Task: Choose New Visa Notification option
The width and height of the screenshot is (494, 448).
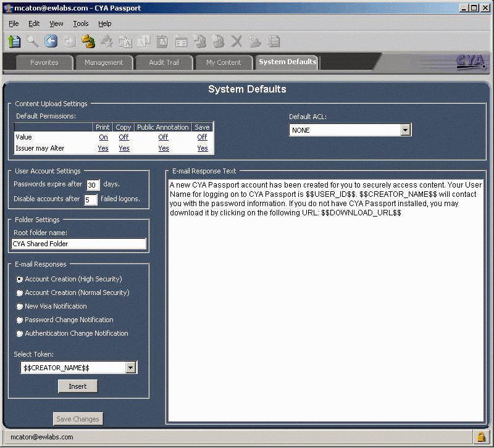Action: [x=20, y=306]
